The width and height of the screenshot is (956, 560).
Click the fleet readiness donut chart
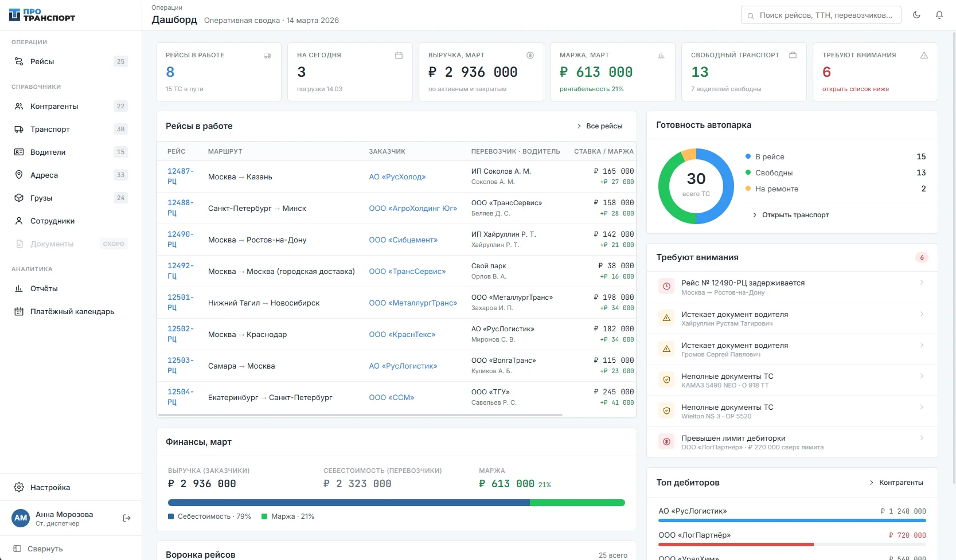(696, 186)
